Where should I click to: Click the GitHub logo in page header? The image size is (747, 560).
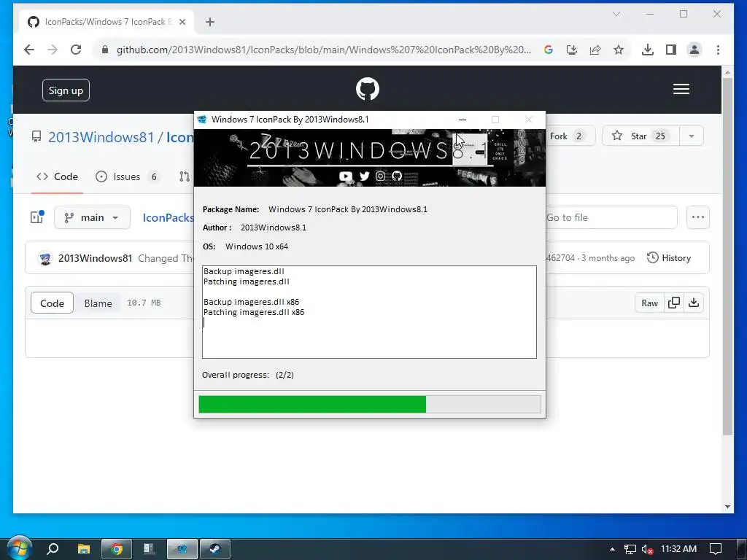tap(368, 89)
